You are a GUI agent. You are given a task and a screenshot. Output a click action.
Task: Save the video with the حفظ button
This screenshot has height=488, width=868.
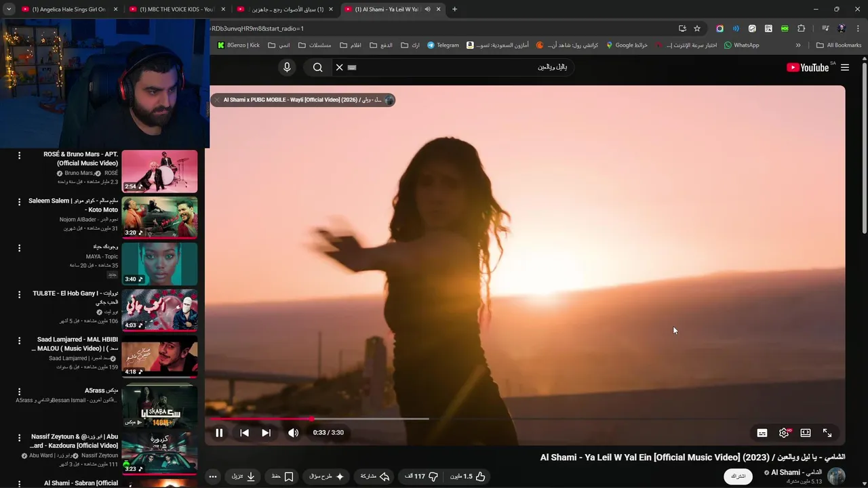point(282,476)
